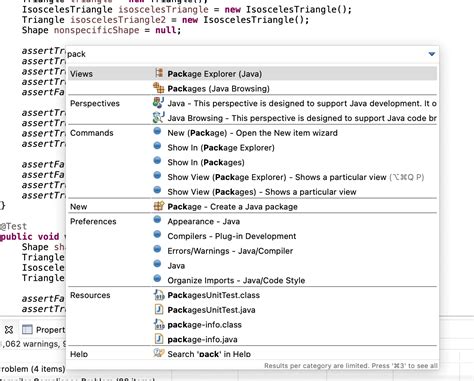This screenshot has width=474, height=381.
Task: Select Package - Create a Java package
Action: coord(232,207)
